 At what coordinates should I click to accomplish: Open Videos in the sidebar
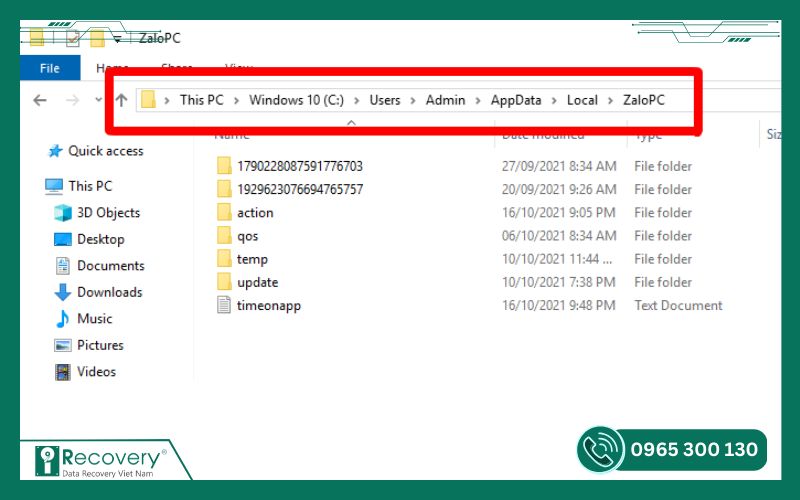[96, 372]
